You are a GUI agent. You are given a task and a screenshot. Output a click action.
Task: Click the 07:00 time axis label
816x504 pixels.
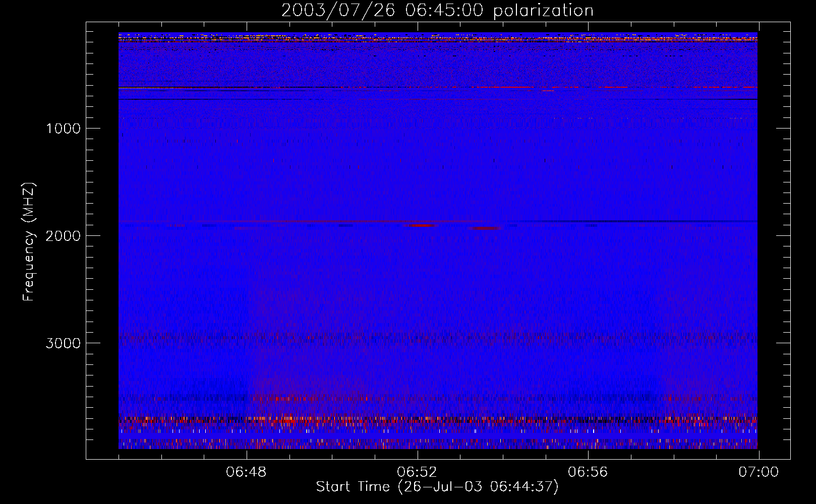click(759, 472)
